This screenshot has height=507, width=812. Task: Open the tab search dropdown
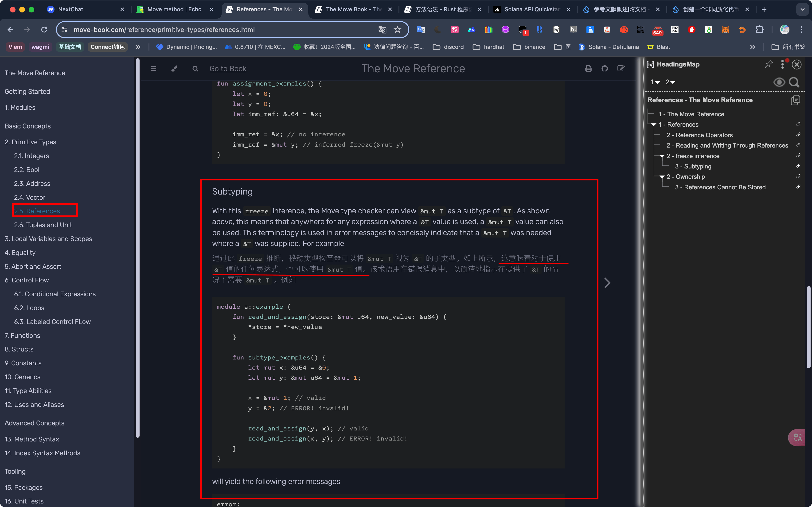pos(802,9)
